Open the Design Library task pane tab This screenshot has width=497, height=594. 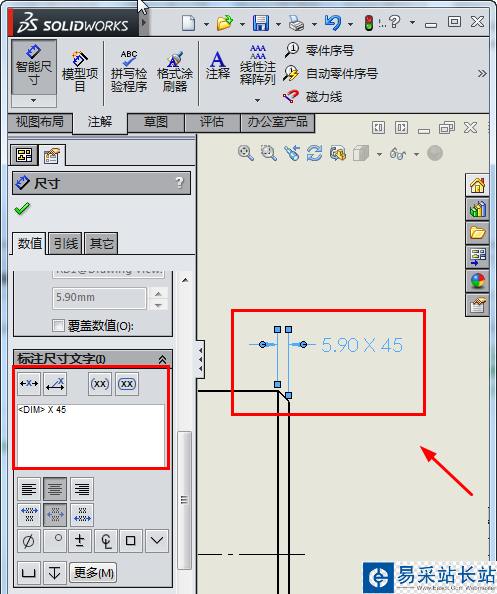click(x=477, y=209)
